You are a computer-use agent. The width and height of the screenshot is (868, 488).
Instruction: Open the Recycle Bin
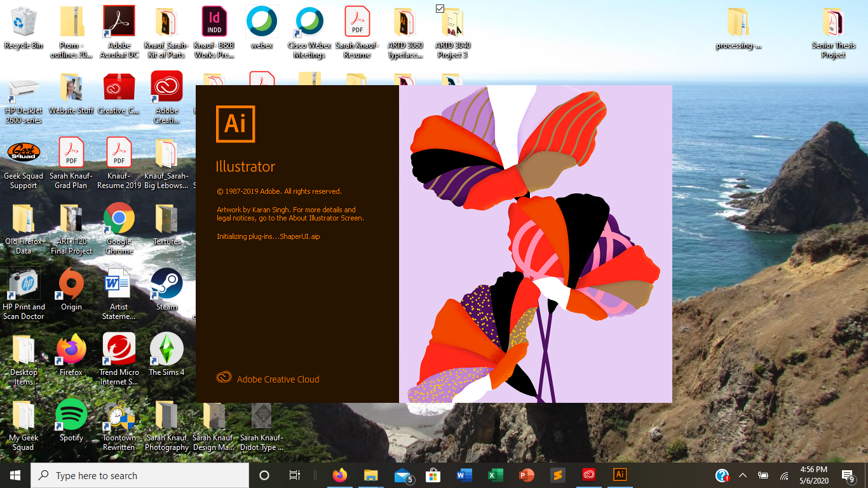click(24, 25)
